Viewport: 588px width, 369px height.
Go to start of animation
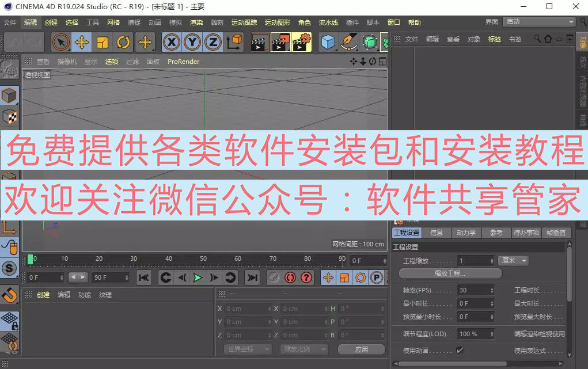143,277
